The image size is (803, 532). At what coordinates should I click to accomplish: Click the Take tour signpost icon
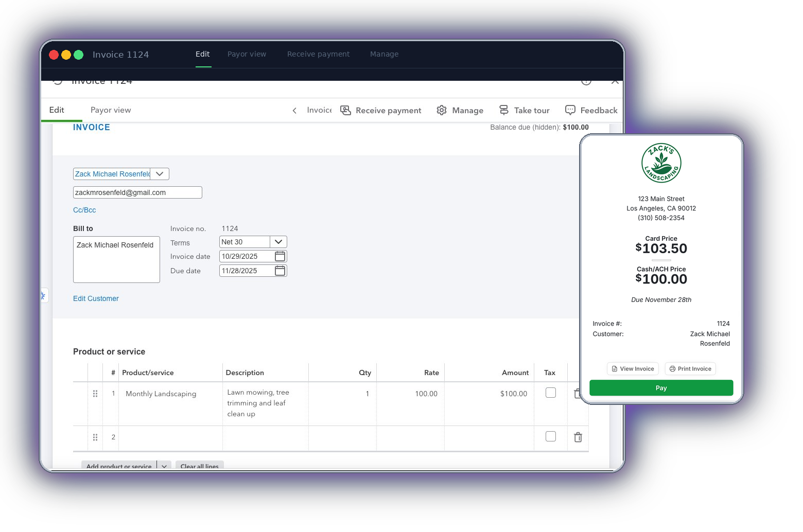(504, 111)
